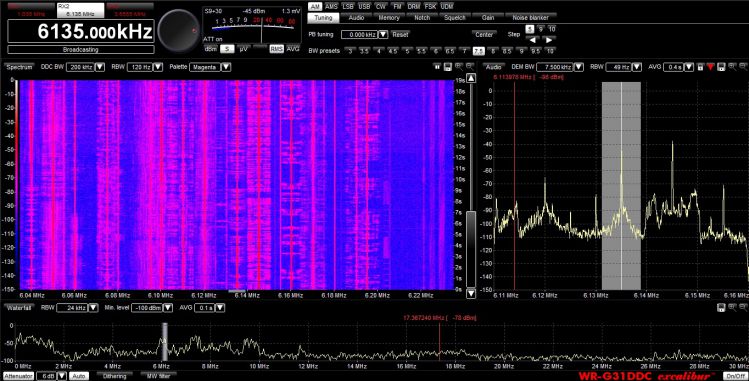Set the meter to RMS mode
Image resolution: width=749 pixels, height=381 pixels.
[276, 49]
